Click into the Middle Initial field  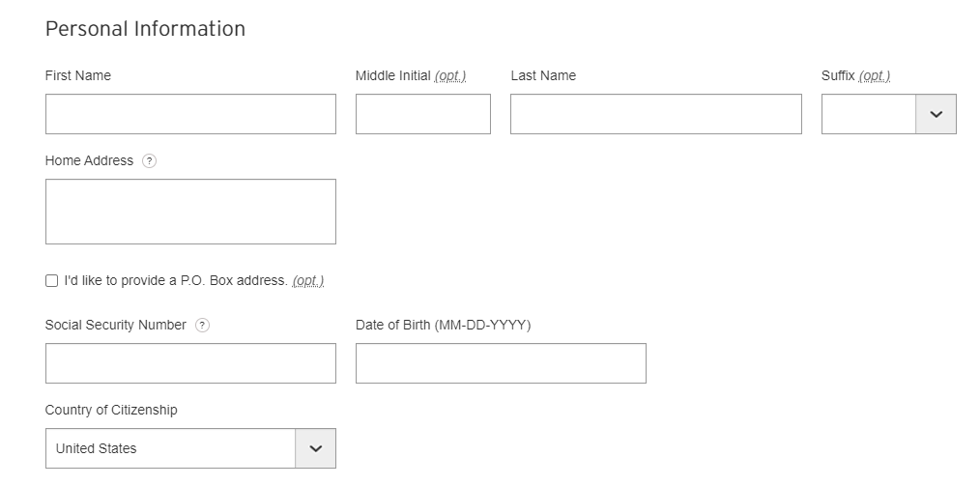point(422,114)
